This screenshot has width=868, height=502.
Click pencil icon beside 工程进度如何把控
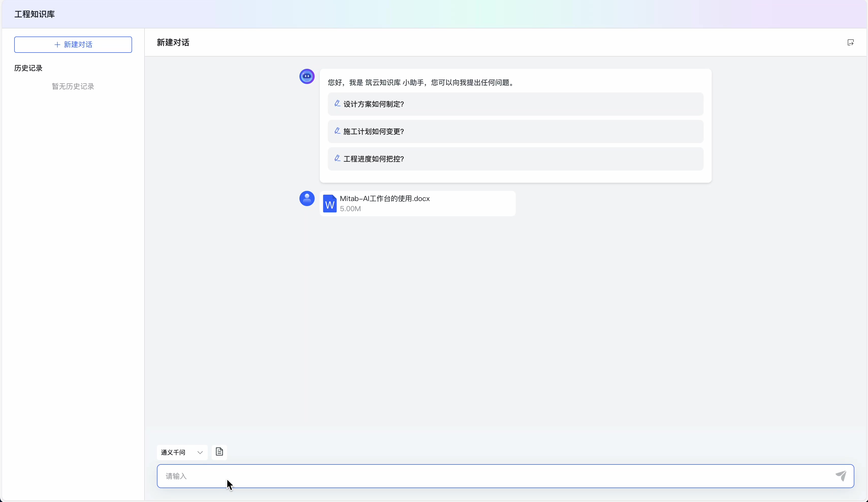tap(337, 158)
